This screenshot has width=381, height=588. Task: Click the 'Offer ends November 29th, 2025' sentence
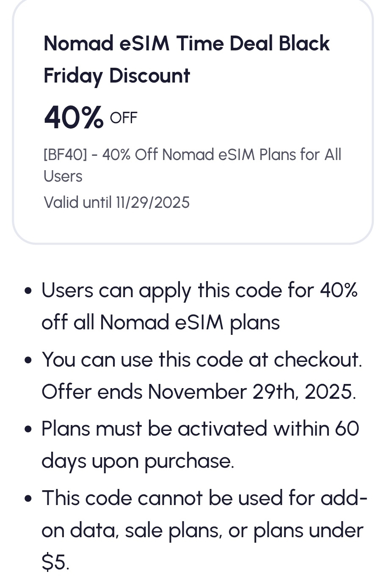[199, 392]
